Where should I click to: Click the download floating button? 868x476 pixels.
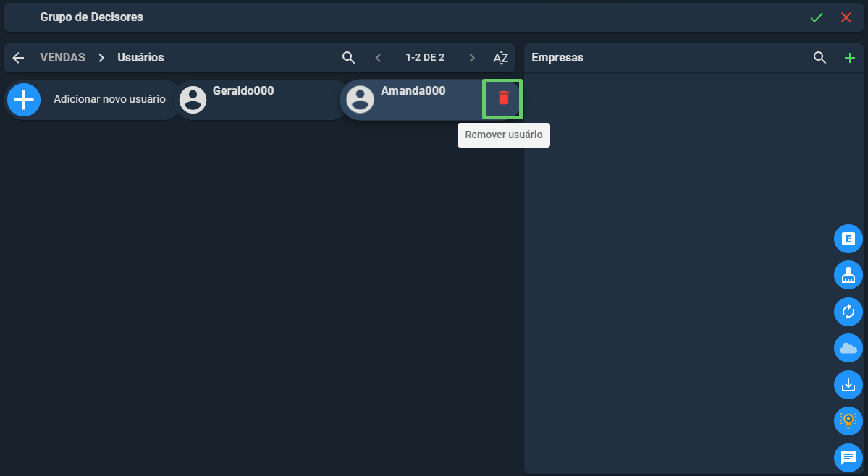pyautogui.click(x=848, y=385)
